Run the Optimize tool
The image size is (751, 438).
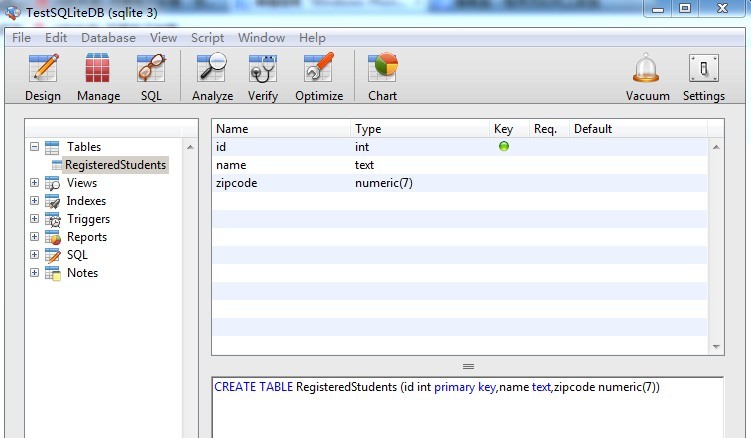click(319, 77)
